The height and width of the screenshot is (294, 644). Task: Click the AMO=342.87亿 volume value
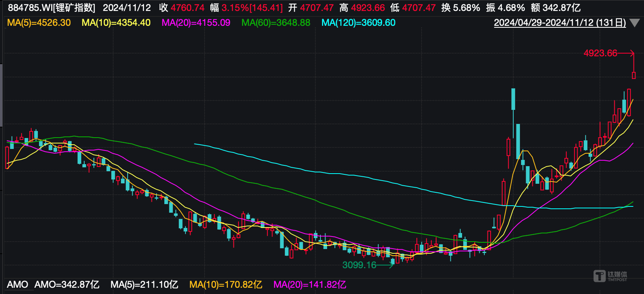tap(67, 285)
